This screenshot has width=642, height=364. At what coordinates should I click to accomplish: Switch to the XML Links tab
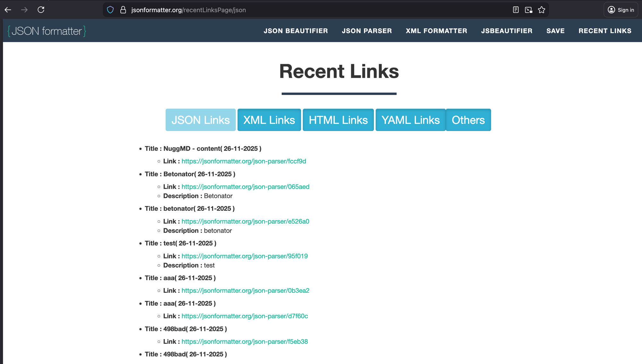coord(269,120)
